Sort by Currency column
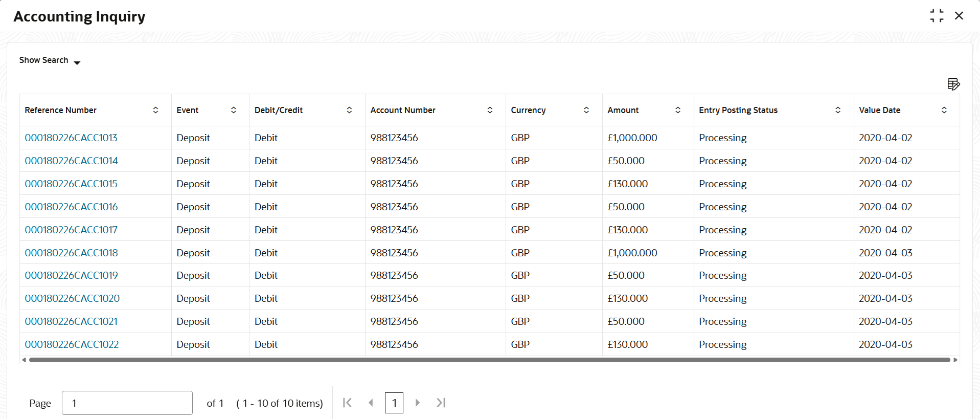The height and width of the screenshot is (419, 980). point(586,110)
